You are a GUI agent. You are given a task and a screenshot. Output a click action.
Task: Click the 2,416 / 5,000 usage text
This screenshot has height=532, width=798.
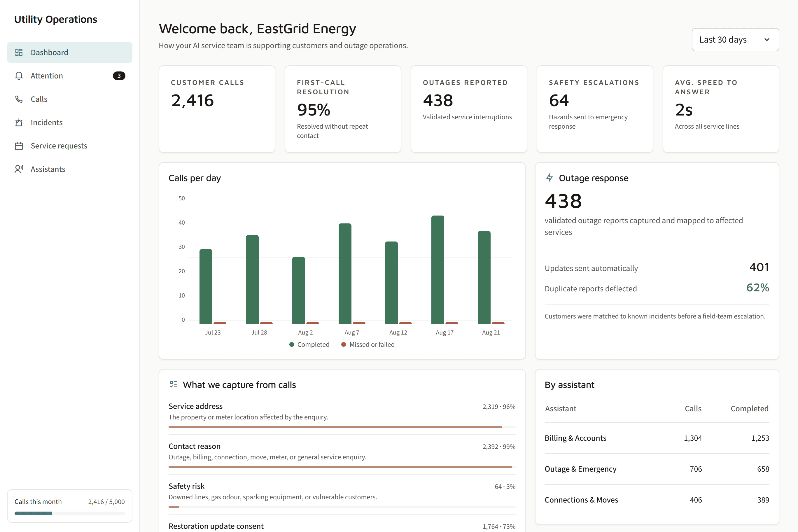point(106,501)
